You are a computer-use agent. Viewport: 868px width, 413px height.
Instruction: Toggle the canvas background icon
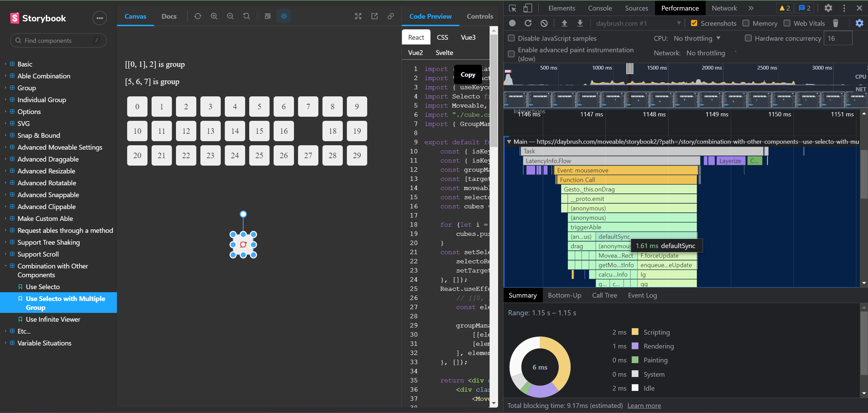point(268,16)
